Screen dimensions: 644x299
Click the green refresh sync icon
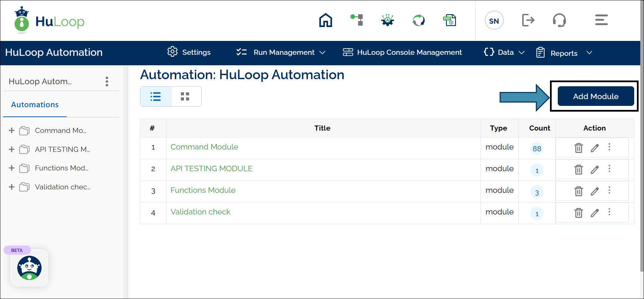click(x=418, y=20)
